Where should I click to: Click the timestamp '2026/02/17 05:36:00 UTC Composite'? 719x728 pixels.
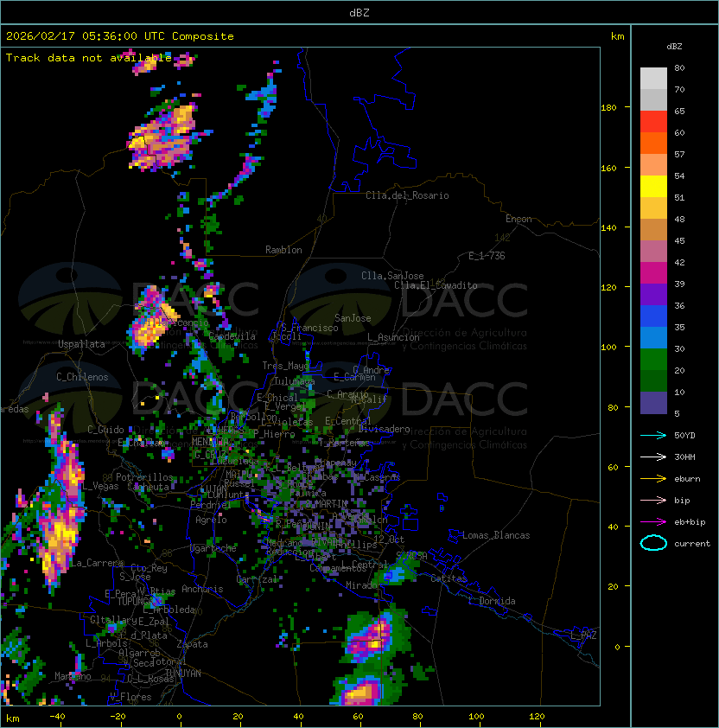120,36
